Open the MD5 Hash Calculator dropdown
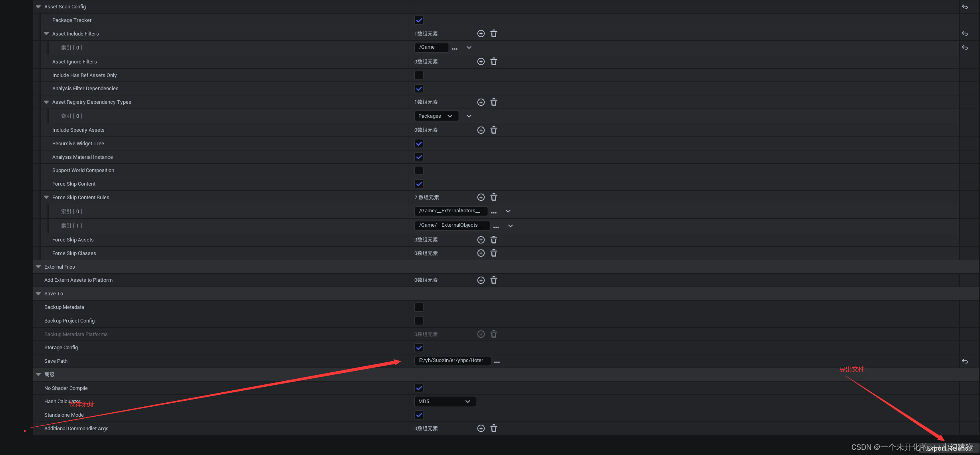The image size is (980, 455). (445, 402)
